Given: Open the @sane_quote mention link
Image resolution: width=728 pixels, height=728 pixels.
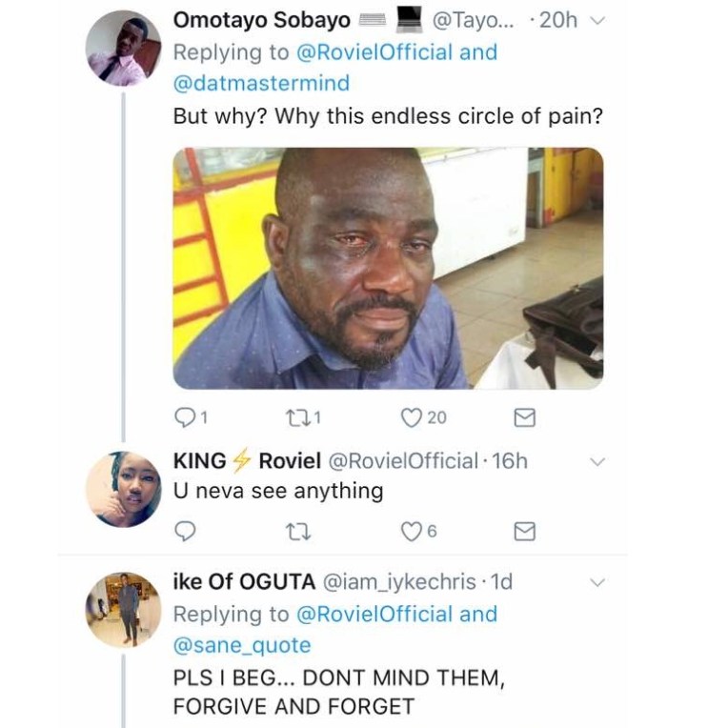Looking at the screenshot, I should pyautogui.click(x=241, y=645).
